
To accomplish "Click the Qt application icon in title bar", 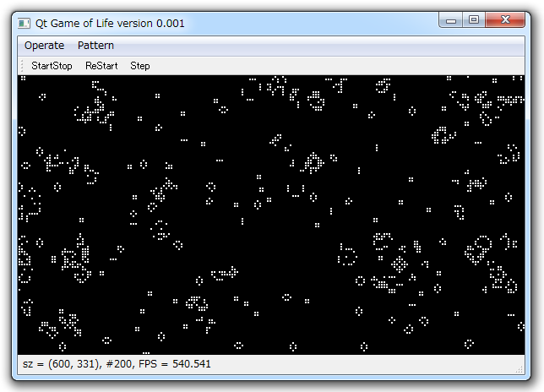I will (24, 24).
